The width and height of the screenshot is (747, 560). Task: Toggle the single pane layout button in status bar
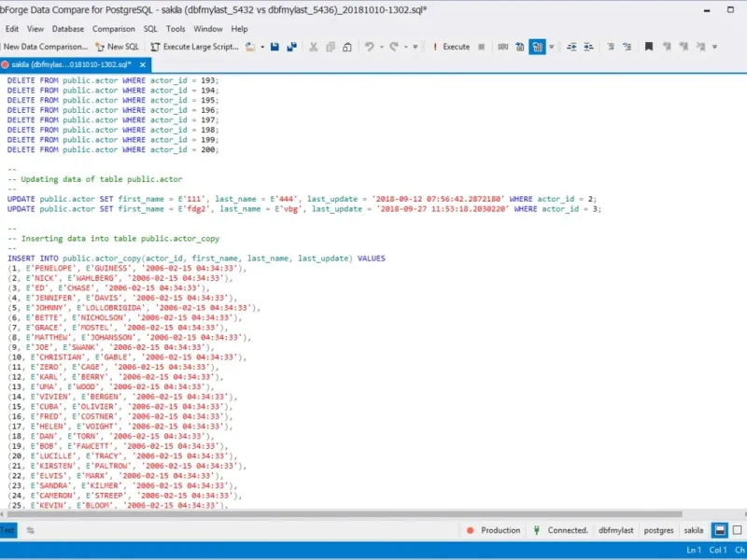(x=738, y=530)
